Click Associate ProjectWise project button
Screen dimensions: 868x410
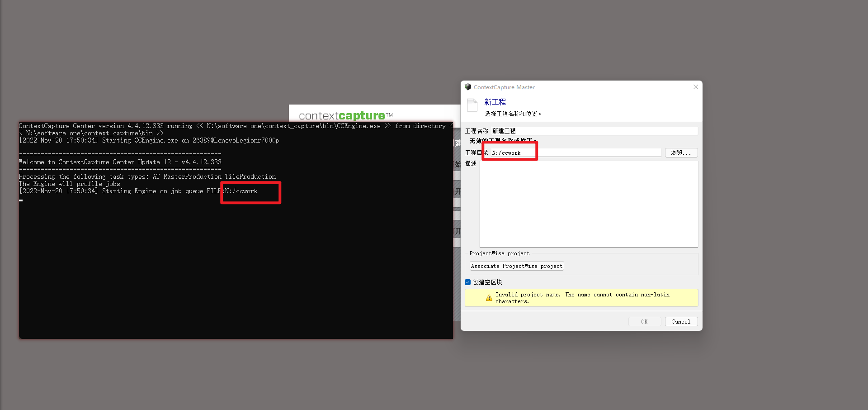click(x=517, y=266)
